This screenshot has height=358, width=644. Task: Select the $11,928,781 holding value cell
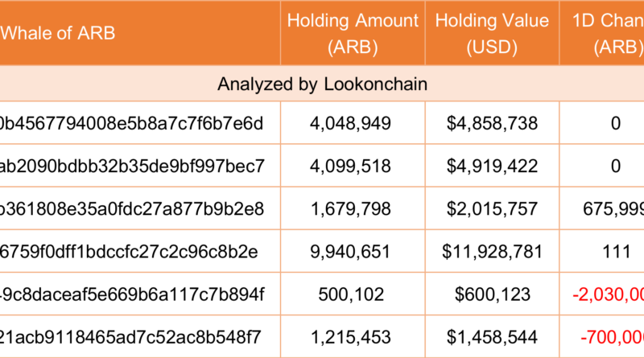pyautogui.click(x=492, y=252)
